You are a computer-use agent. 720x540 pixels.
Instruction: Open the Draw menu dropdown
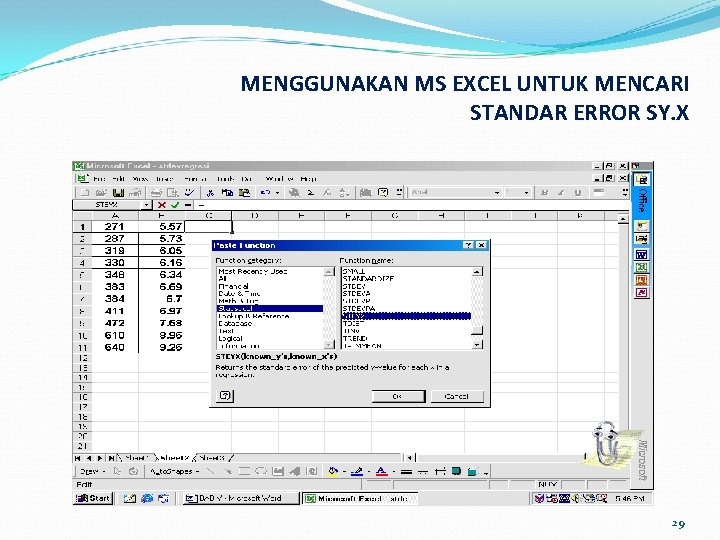[93, 471]
